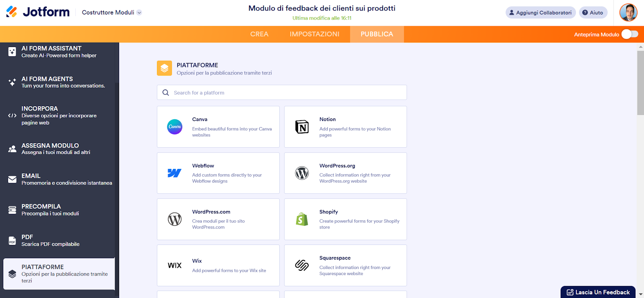Image resolution: width=644 pixels, height=298 pixels.
Task: Open the user profile avatar
Action: point(628,12)
